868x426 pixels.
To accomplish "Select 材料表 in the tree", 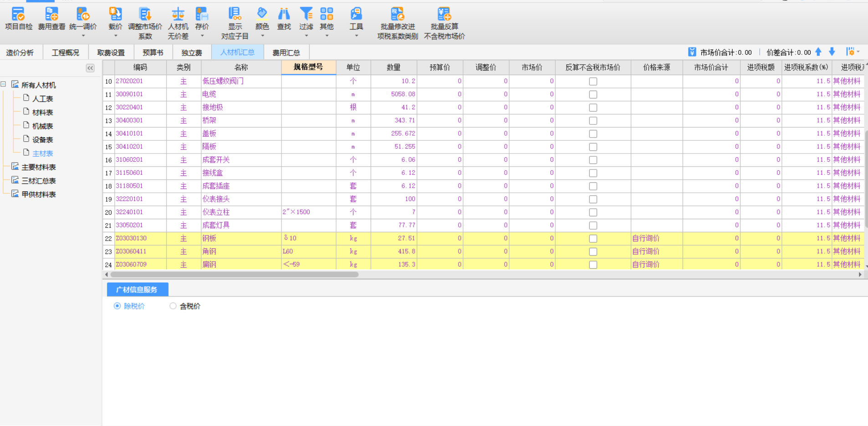I will [42, 112].
